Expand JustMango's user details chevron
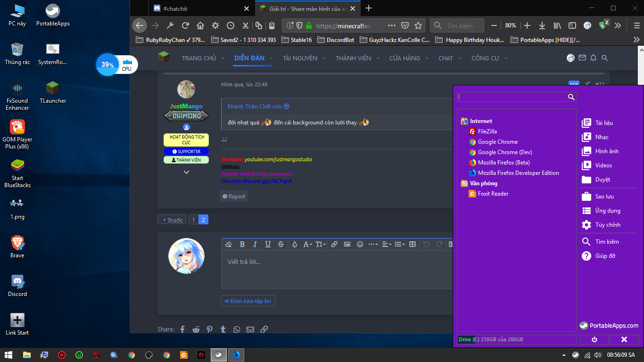Screen dimensions: 644x362 (186, 172)
